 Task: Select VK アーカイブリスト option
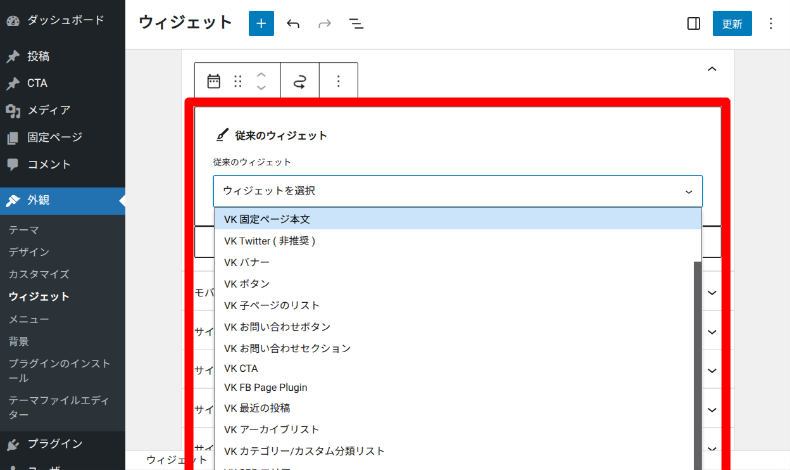[x=454, y=429]
